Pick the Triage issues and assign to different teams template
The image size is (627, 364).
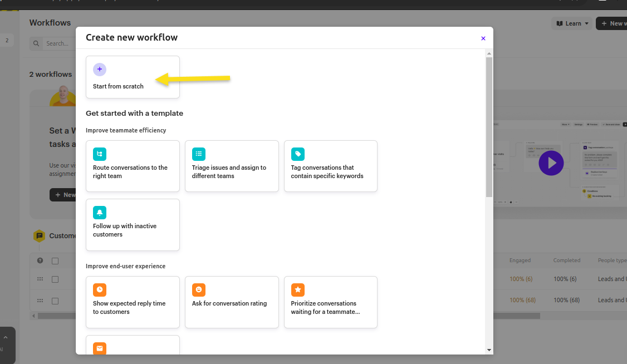(232, 166)
